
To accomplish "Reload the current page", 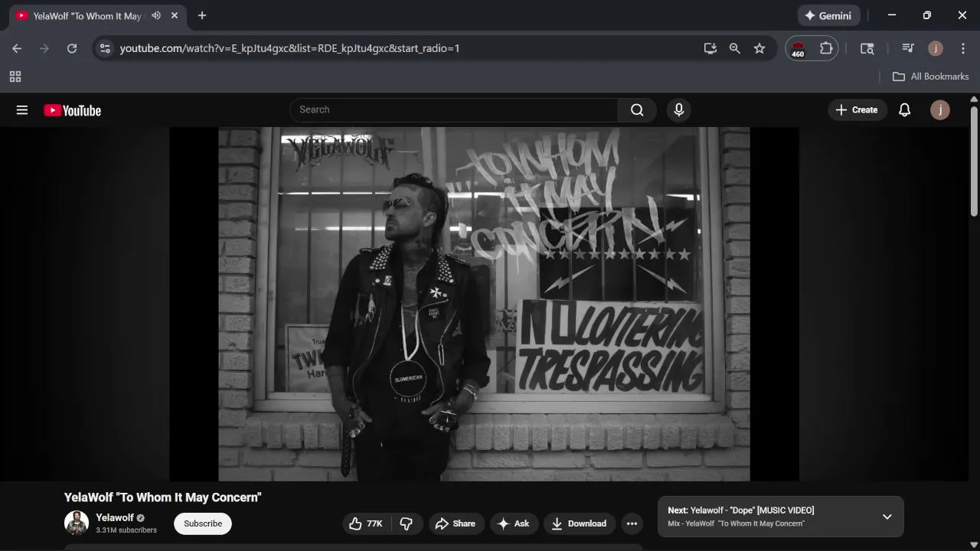I will 72,48.
